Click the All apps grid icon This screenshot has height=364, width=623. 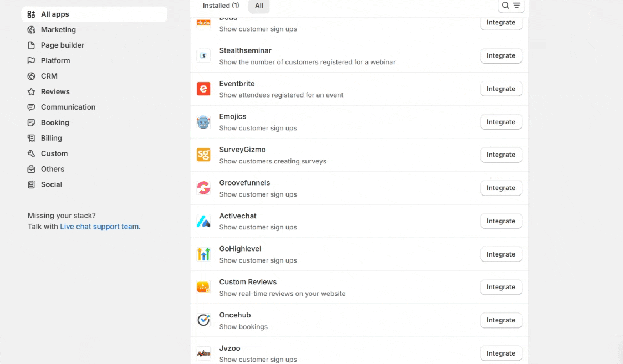(x=31, y=14)
